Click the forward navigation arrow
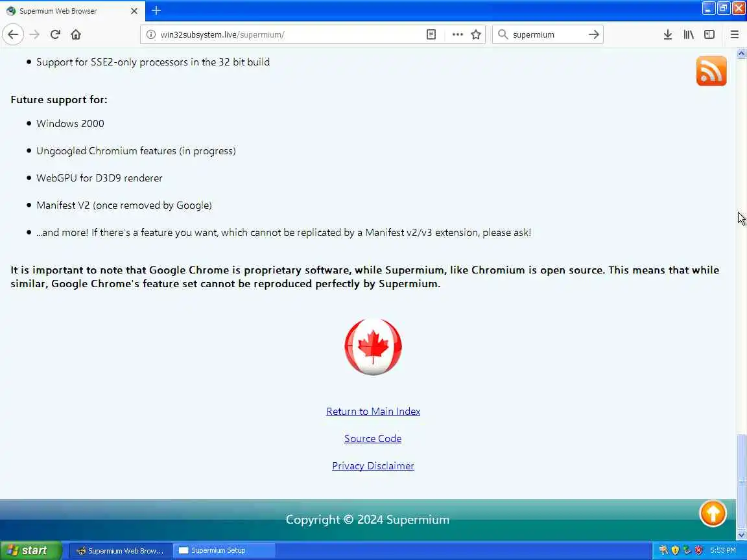Viewport: 747px width, 560px height. (x=34, y=34)
